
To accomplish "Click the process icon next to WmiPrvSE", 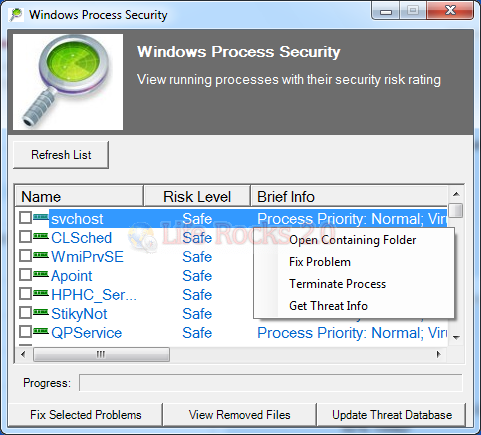I will tap(41, 255).
